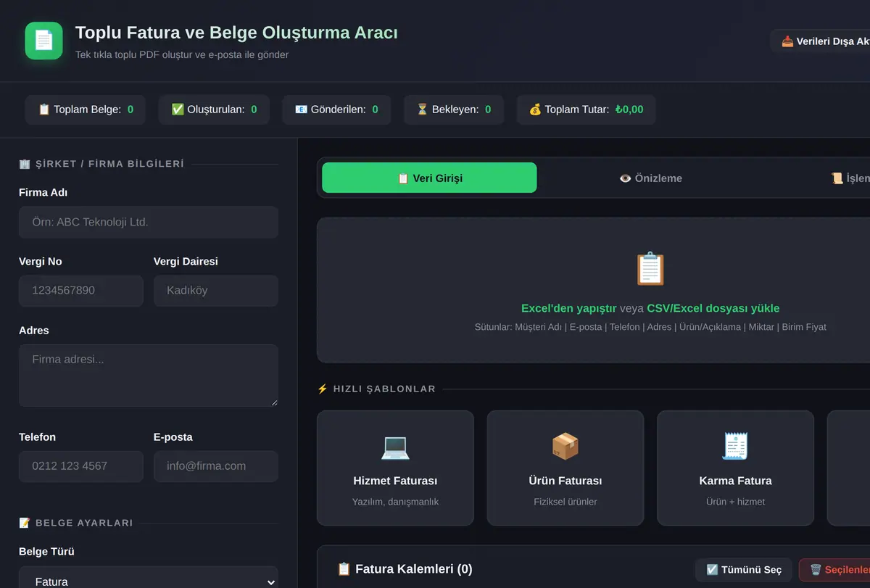Screen dimensions: 870x588
Task: Click the building icon next to Şirket heading
Action: (x=25, y=164)
